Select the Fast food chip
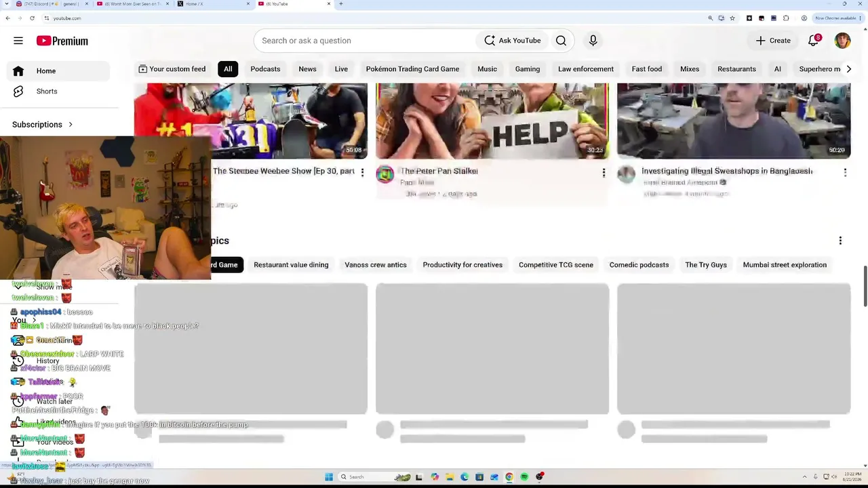This screenshot has width=868, height=488. 647,69
